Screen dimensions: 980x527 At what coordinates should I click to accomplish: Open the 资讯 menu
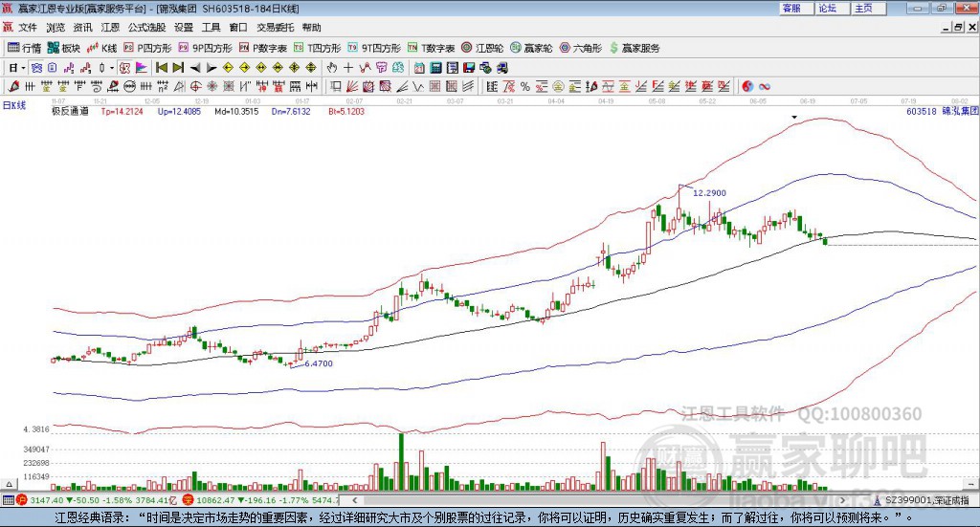(82, 28)
